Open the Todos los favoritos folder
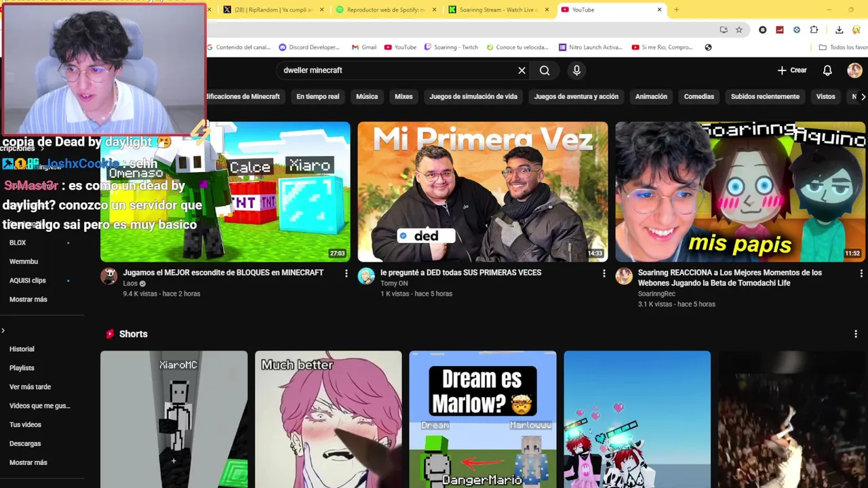The image size is (868, 488). pos(843,47)
